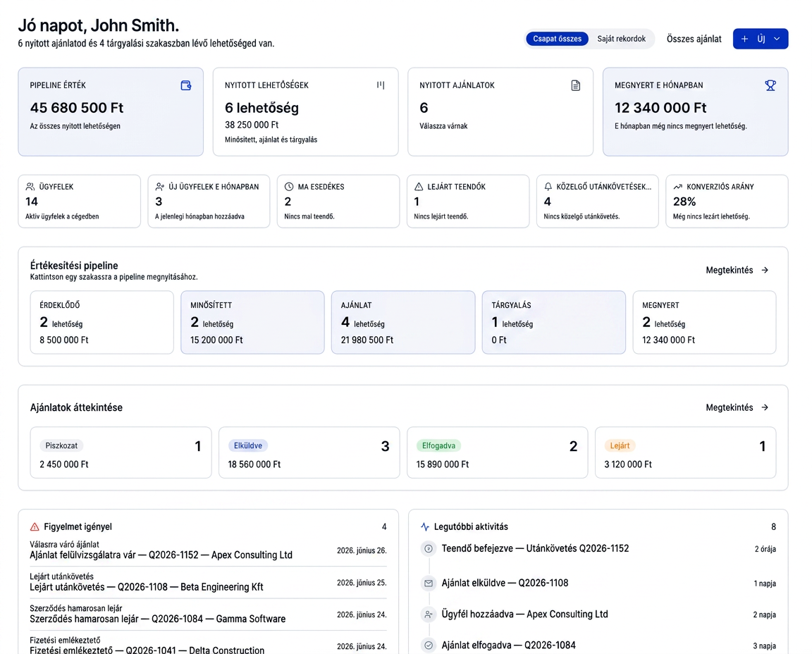
Task: Open the Lejárt utánkövetés Q2026-1108 Beta Engineering item
Action: (208, 582)
